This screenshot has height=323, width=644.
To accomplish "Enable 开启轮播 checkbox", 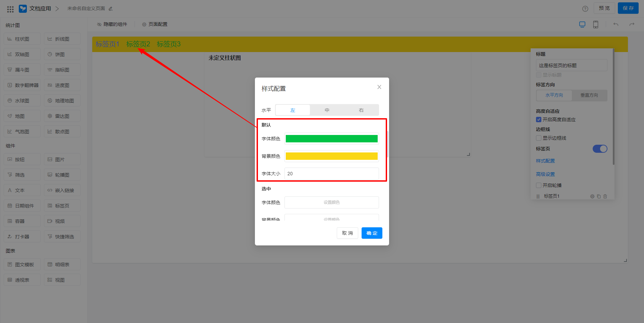I will pos(539,185).
